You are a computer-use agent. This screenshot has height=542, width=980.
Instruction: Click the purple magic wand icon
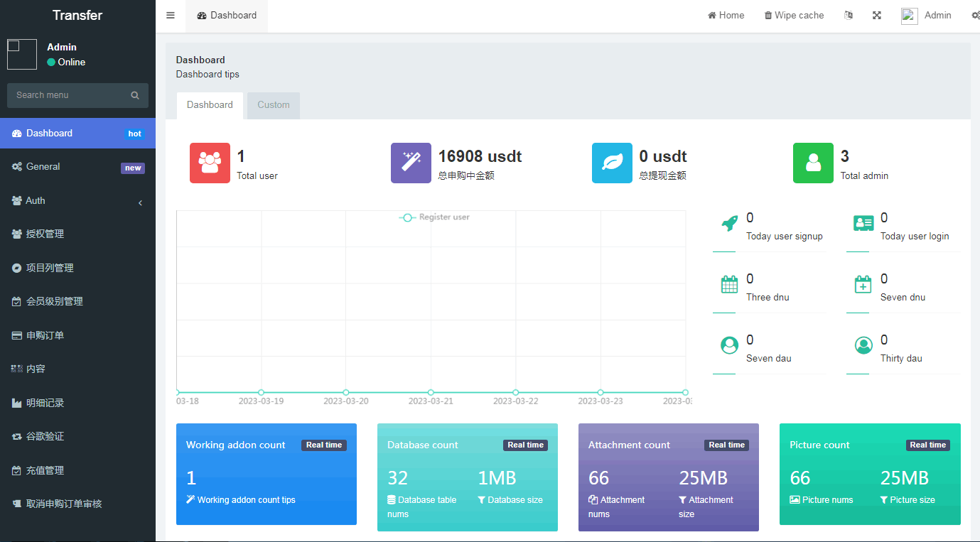tap(411, 163)
